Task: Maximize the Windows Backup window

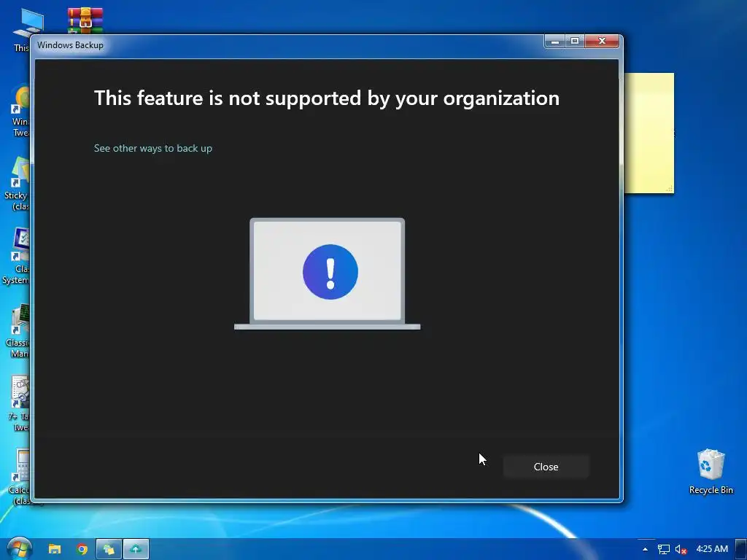Action: (575, 42)
